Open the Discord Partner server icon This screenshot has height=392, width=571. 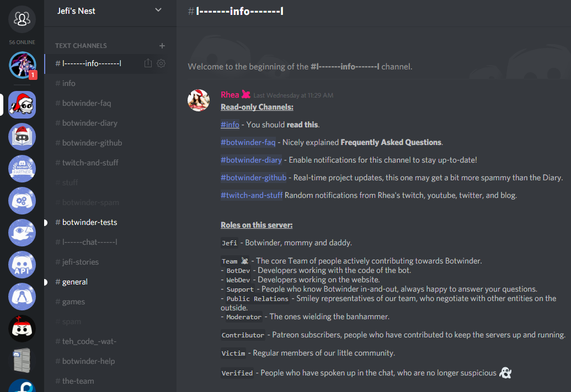22,169
